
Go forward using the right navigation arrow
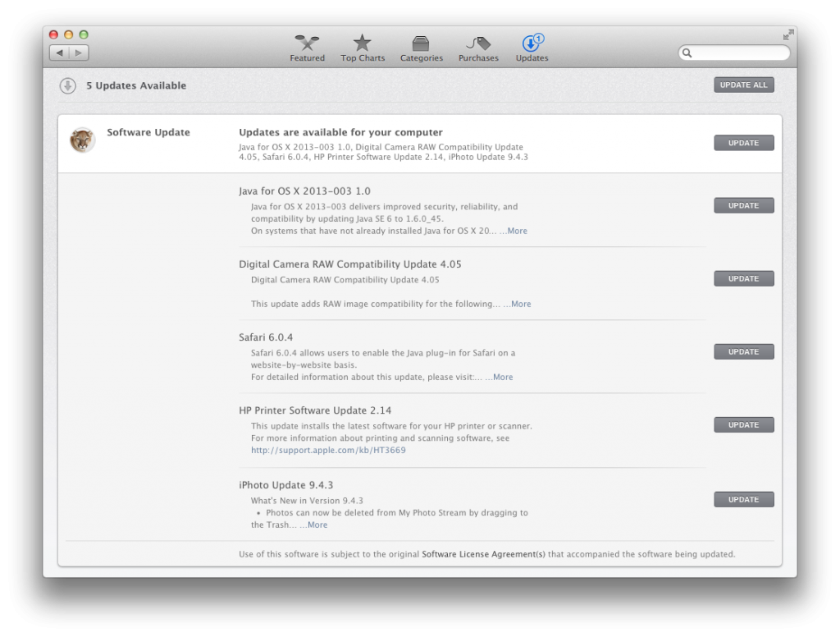77,52
